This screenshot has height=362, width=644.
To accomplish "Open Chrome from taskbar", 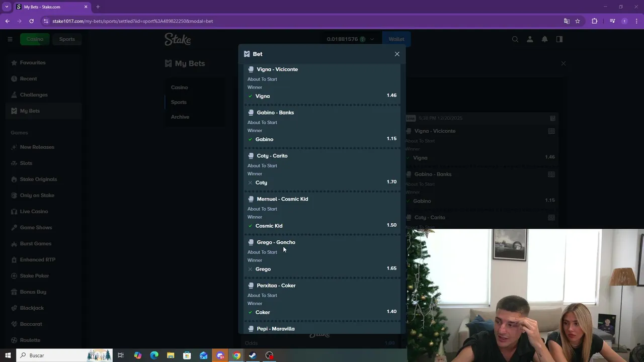I will [x=236, y=355].
